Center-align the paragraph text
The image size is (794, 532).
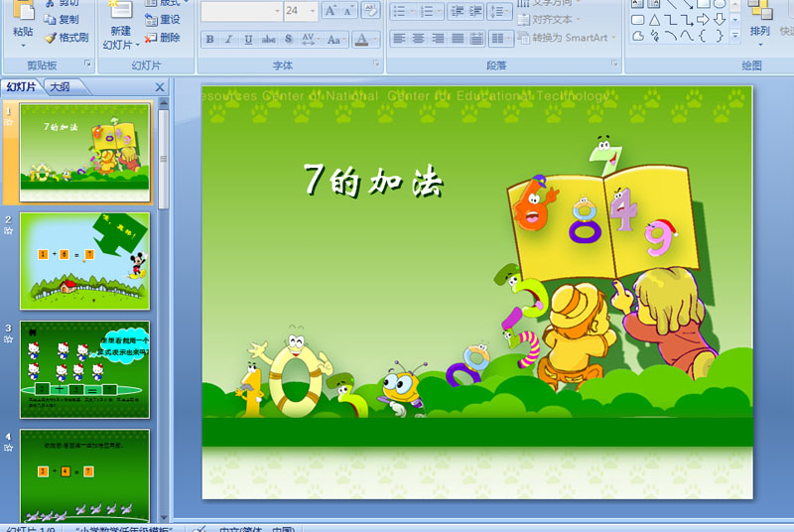418,38
